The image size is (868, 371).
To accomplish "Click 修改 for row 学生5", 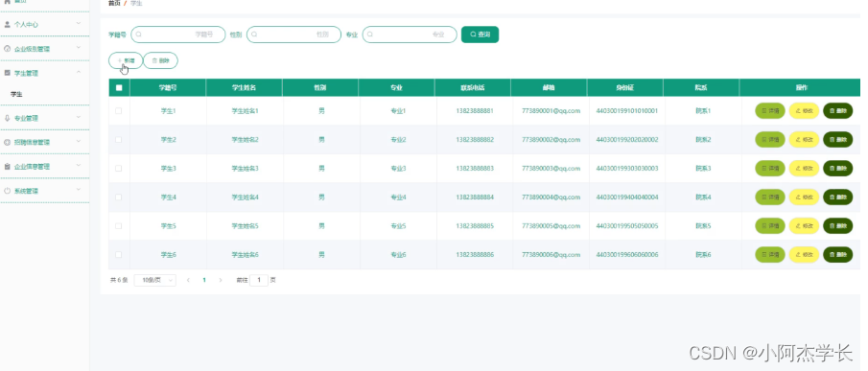I will 804,225.
